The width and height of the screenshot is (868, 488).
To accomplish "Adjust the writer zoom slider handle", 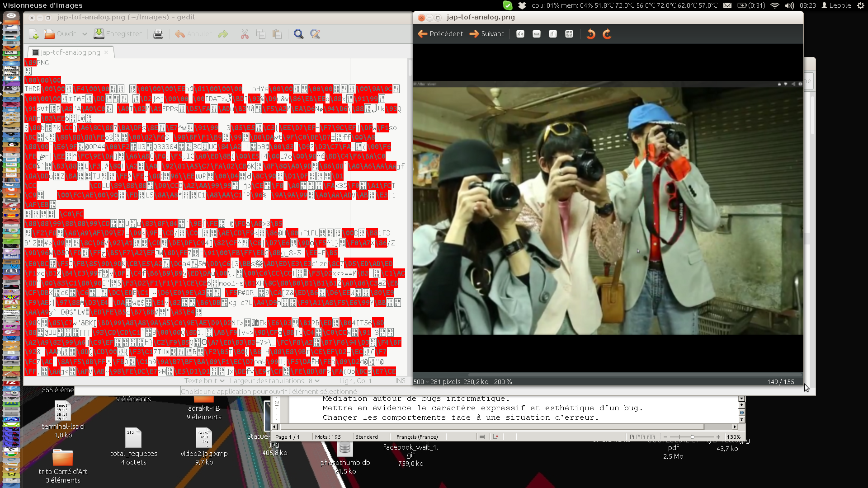I will coord(692,437).
